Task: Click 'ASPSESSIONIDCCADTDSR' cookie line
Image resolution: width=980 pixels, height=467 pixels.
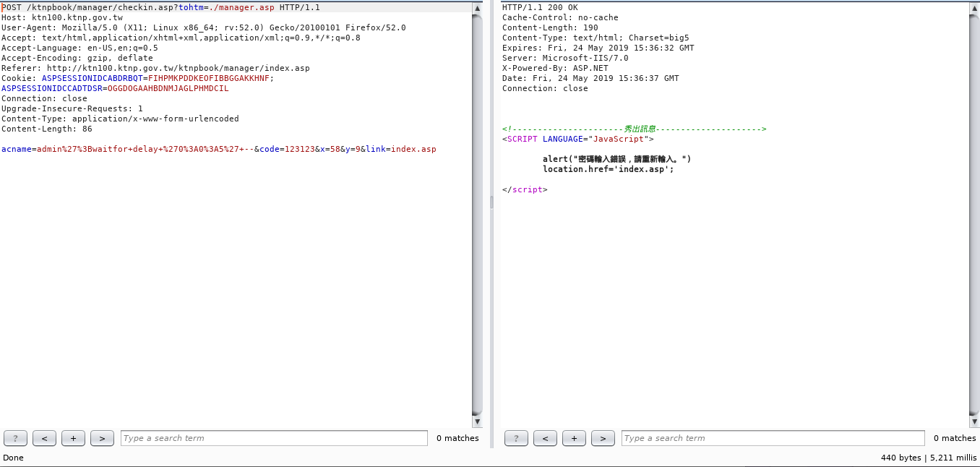Action: pos(115,88)
